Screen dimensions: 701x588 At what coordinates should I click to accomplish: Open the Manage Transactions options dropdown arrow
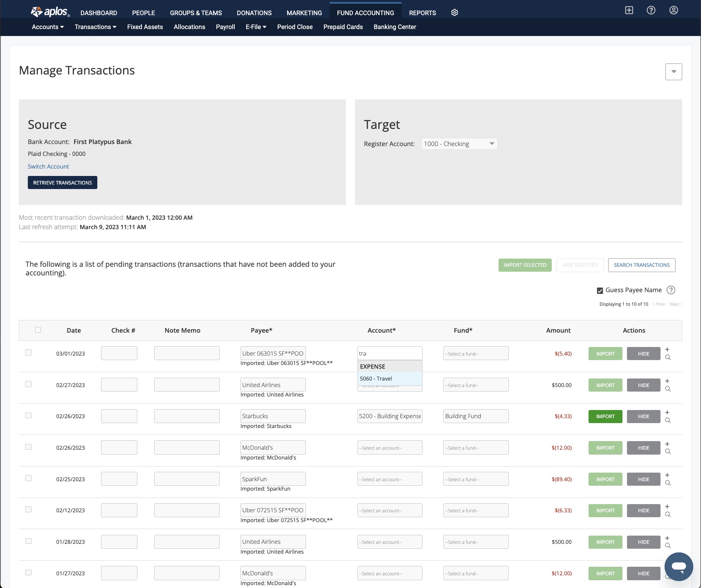pyautogui.click(x=674, y=72)
